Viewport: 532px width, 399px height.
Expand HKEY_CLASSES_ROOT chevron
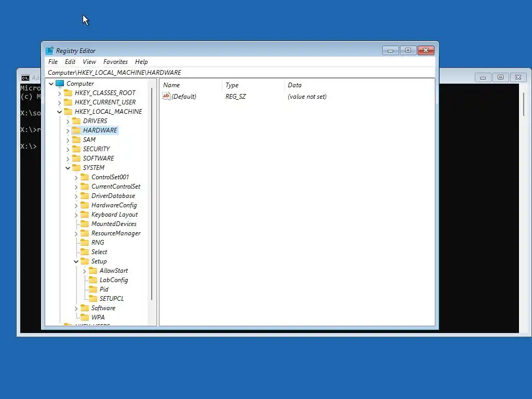pyautogui.click(x=60, y=94)
